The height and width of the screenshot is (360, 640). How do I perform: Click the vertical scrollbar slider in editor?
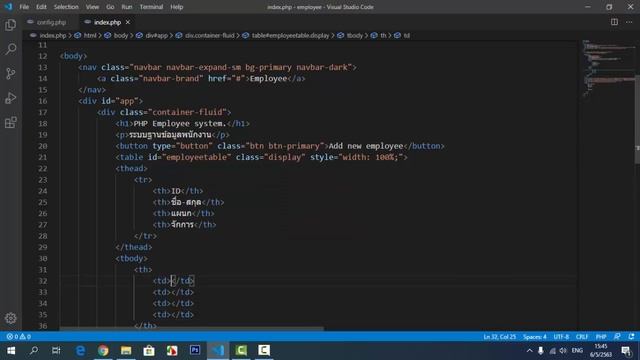pos(637,120)
